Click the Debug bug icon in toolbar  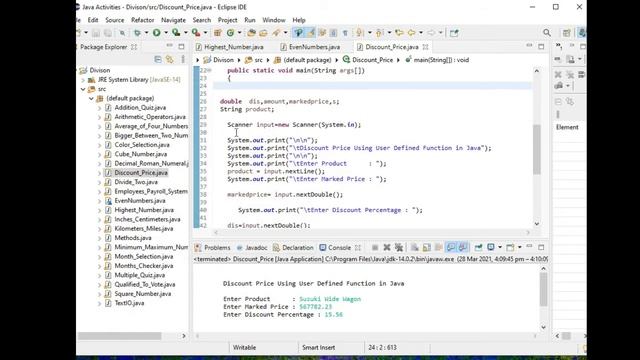click(x=137, y=33)
